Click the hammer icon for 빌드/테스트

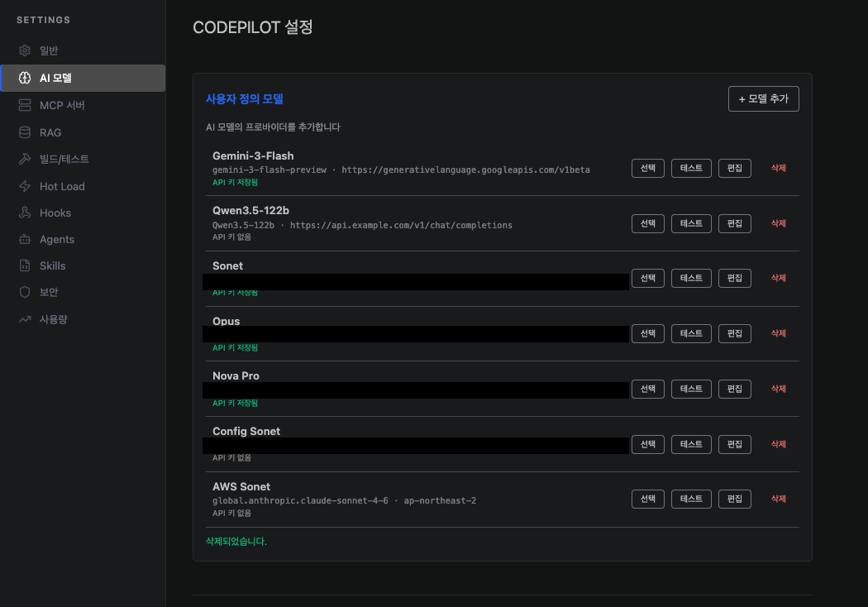click(24, 159)
